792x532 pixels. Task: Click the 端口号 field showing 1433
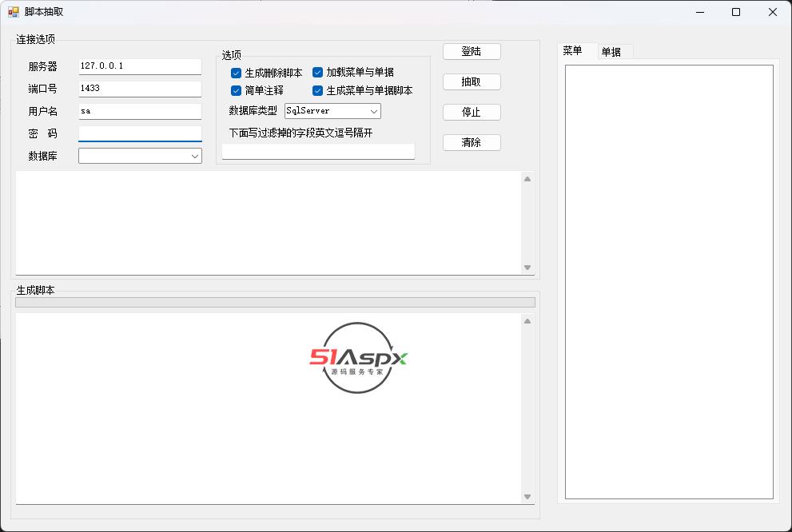pyautogui.click(x=140, y=89)
